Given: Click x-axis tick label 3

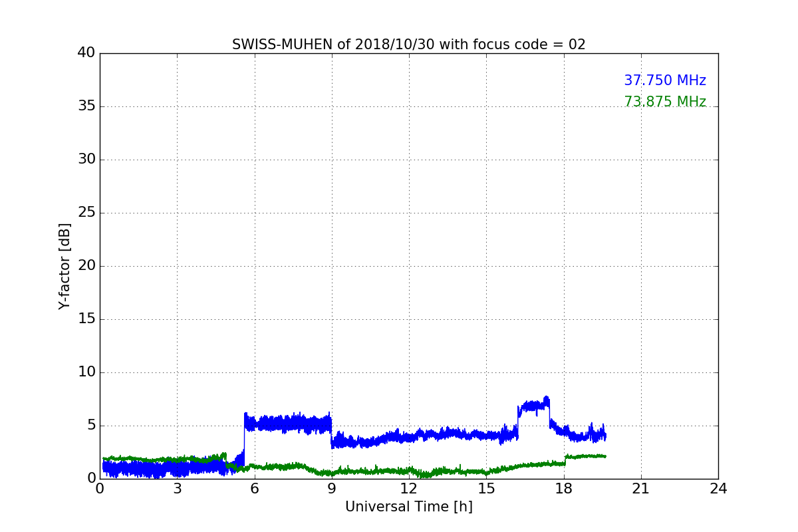Looking at the screenshot, I should pyautogui.click(x=177, y=489).
